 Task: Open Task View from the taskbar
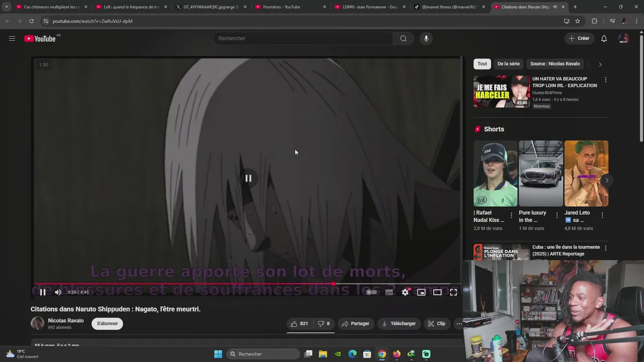[308, 354]
